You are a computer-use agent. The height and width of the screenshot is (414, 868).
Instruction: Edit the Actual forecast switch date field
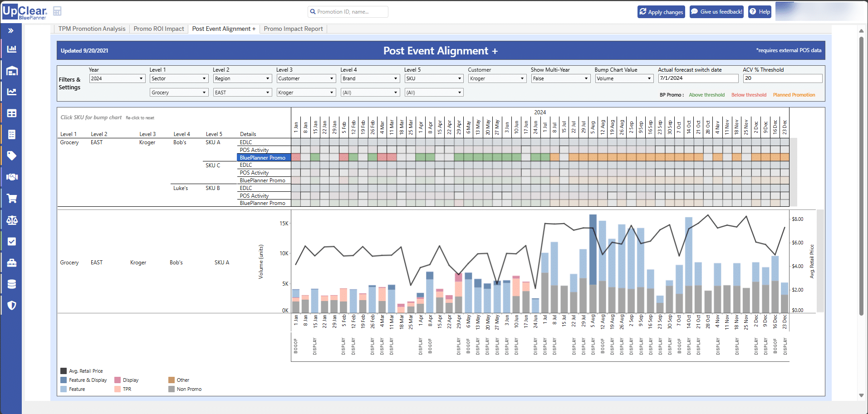pyautogui.click(x=698, y=78)
